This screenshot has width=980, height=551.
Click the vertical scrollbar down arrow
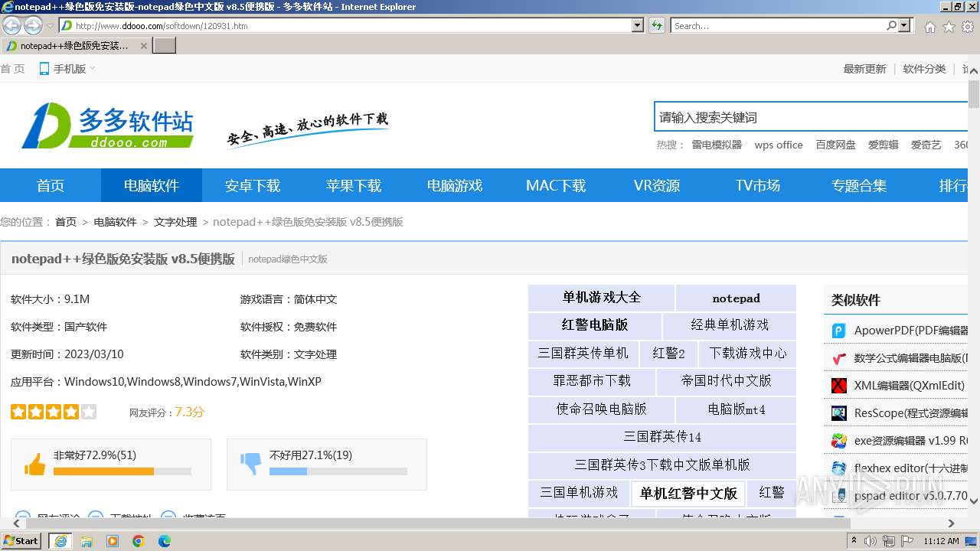(x=974, y=501)
